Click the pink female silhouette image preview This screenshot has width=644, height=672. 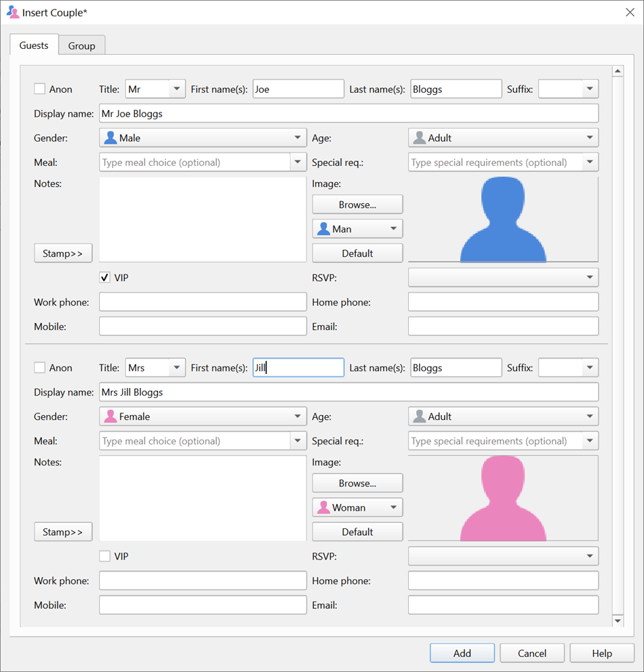(x=503, y=498)
